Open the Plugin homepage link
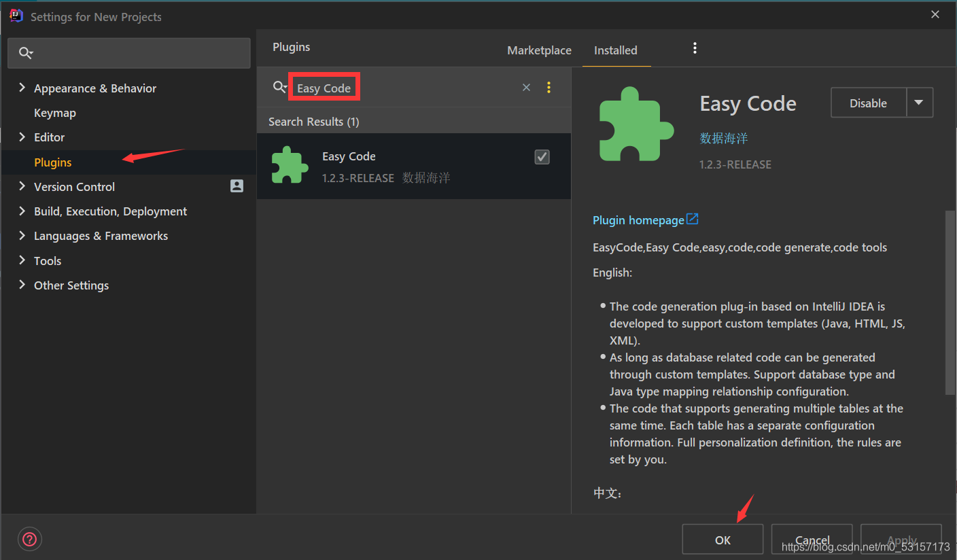This screenshot has width=957, height=560. tap(638, 220)
